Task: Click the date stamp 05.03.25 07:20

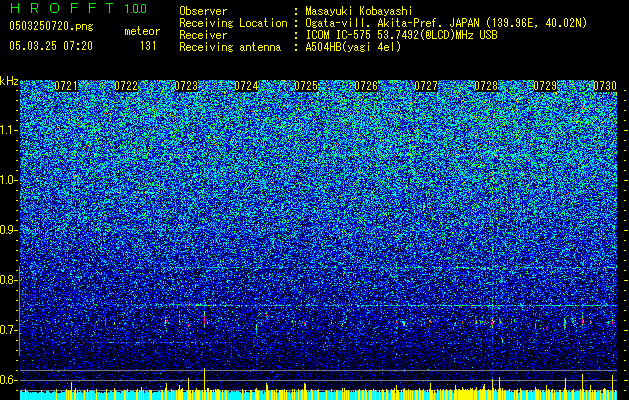Action: pos(51,46)
